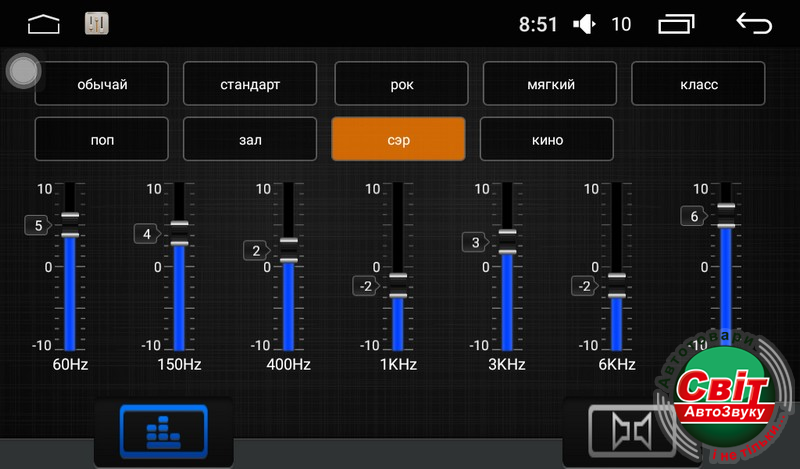Pick the кино preset
This screenshot has height=469, width=800.
(x=547, y=139)
